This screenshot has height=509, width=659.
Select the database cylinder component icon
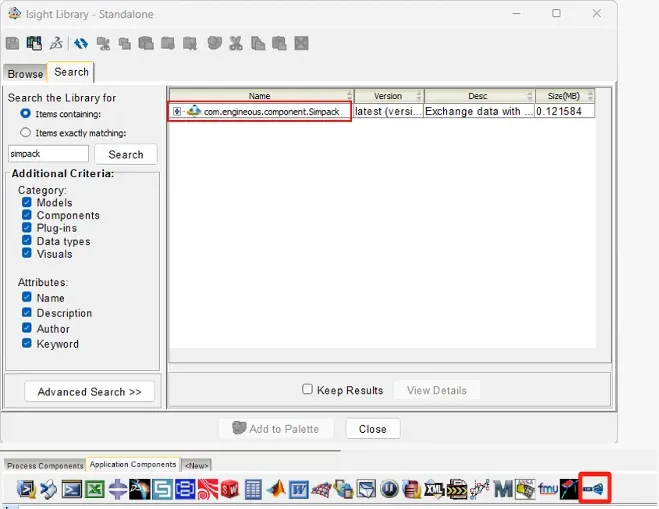pyautogui.click(x=411, y=489)
